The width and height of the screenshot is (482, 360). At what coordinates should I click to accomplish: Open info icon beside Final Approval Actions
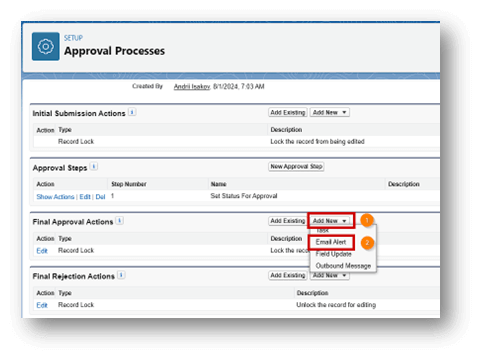120,221
